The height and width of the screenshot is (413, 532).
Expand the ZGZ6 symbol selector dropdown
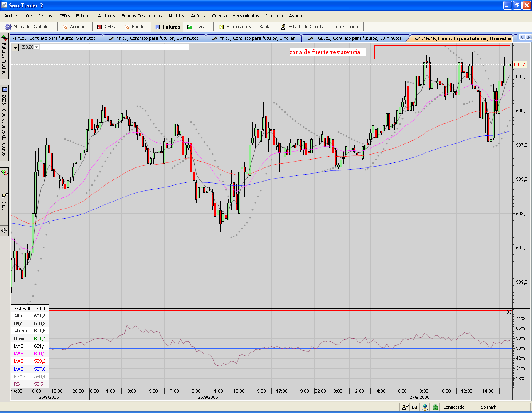[37, 47]
